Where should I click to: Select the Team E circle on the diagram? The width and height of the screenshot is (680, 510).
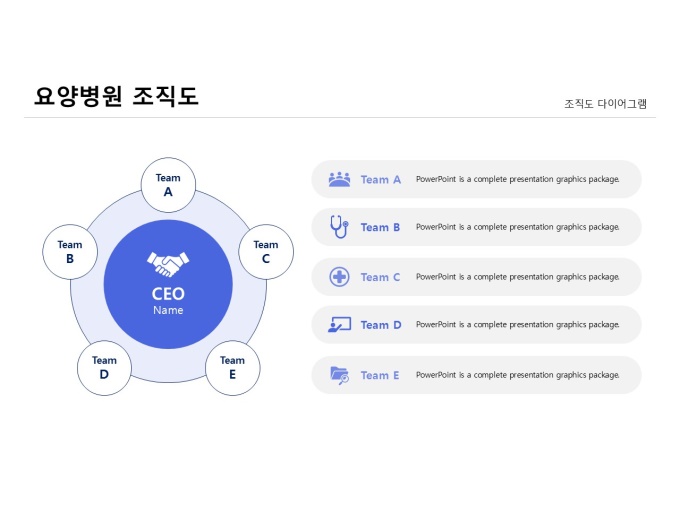coord(232,367)
